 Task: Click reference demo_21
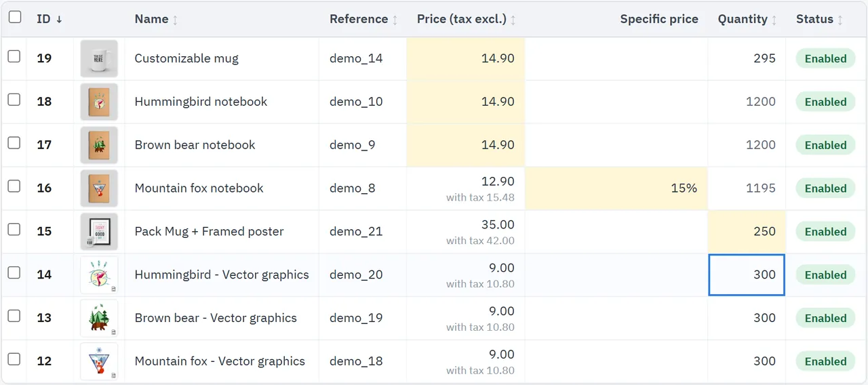pos(356,232)
